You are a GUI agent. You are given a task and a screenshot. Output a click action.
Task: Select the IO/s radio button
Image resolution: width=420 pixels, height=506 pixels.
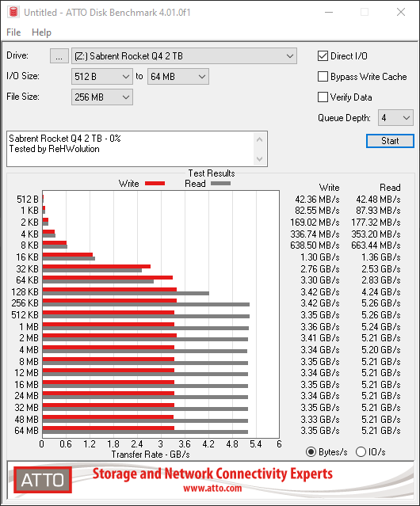click(x=361, y=452)
